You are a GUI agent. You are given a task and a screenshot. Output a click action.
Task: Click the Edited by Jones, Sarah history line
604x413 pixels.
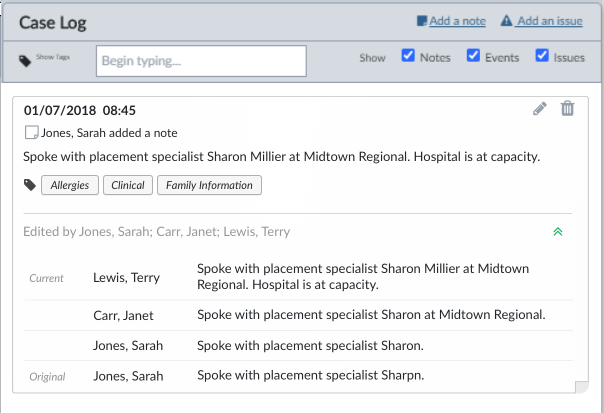pos(156,232)
